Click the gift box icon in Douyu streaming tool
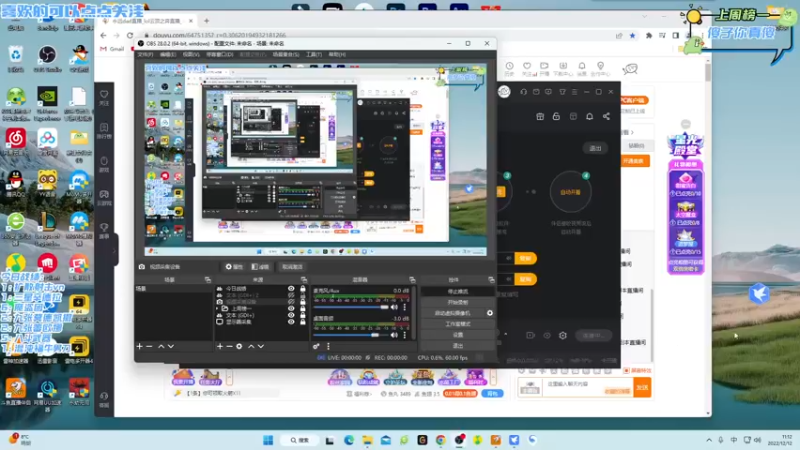800x450 pixels. [x=540, y=116]
